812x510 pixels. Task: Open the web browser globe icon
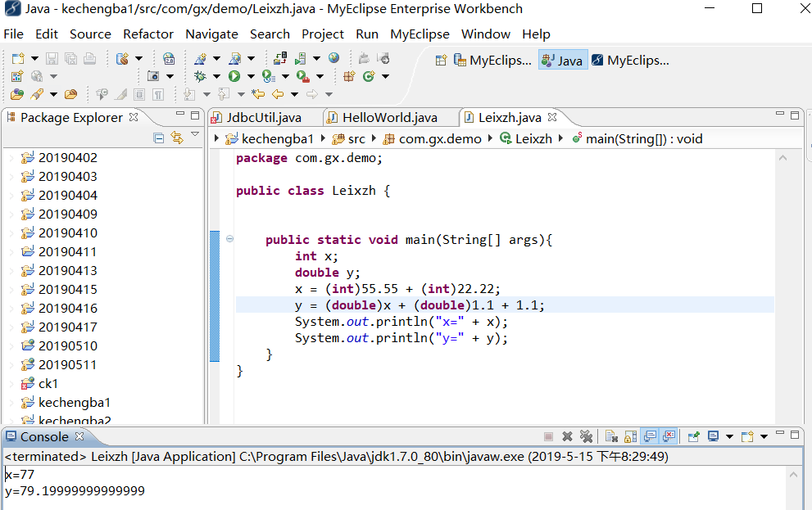[334, 58]
